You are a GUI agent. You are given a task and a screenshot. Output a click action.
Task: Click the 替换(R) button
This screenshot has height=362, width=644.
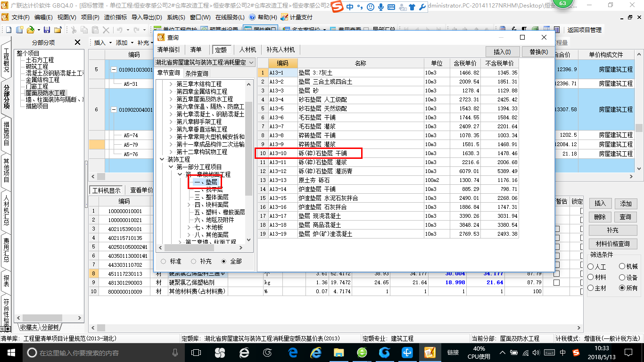pyautogui.click(x=538, y=52)
